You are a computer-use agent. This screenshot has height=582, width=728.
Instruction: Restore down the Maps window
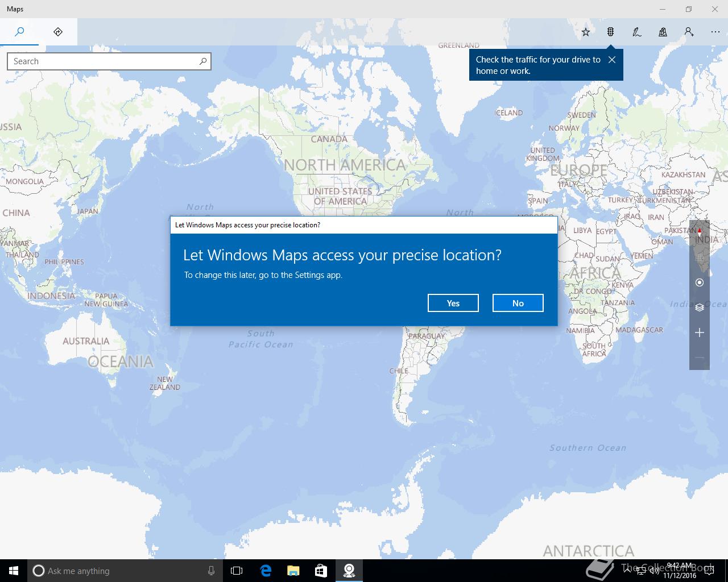coord(689,9)
